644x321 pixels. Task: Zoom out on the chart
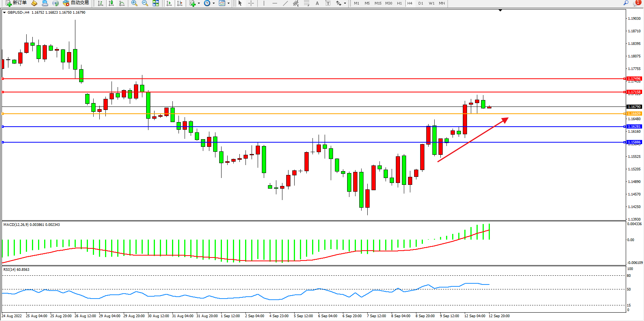(145, 3)
